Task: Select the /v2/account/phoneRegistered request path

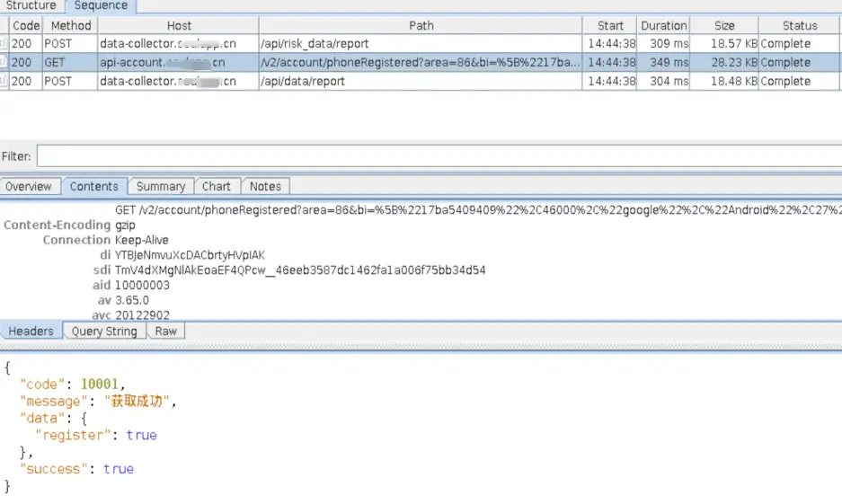Action: click(x=420, y=62)
